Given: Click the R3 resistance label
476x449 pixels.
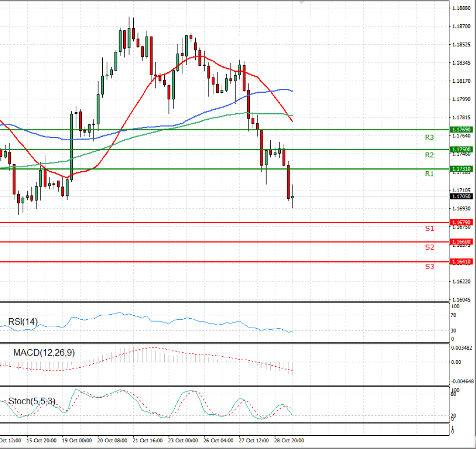Looking at the screenshot, I should [429, 137].
